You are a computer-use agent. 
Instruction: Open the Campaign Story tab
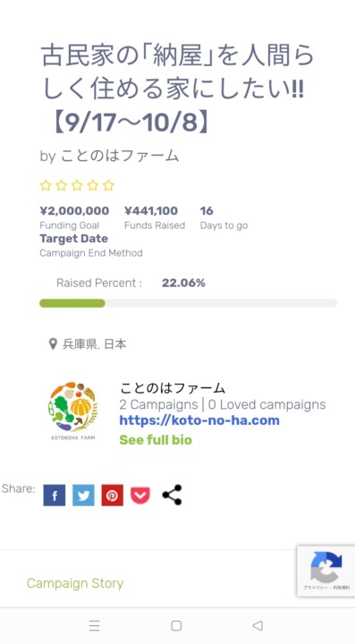coord(75,583)
